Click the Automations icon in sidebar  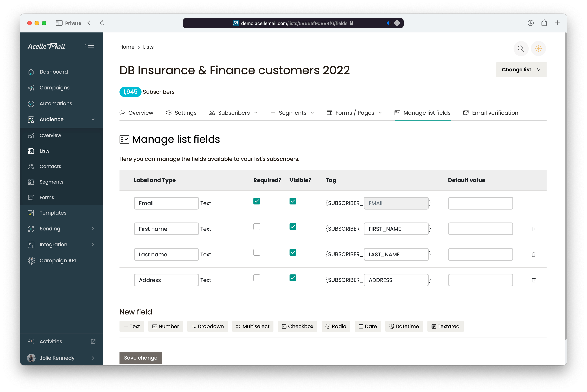pyautogui.click(x=31, y=103)
